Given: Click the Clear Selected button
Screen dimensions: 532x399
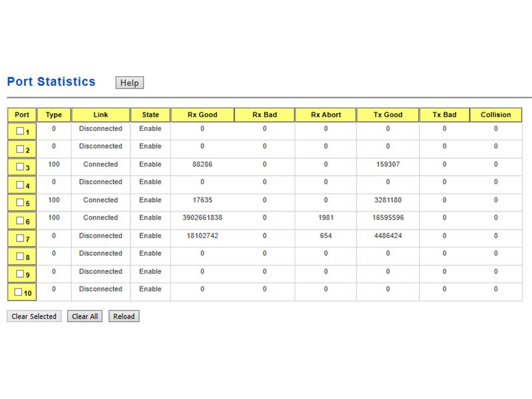Looking at the screenshot, I should point(34,317).
